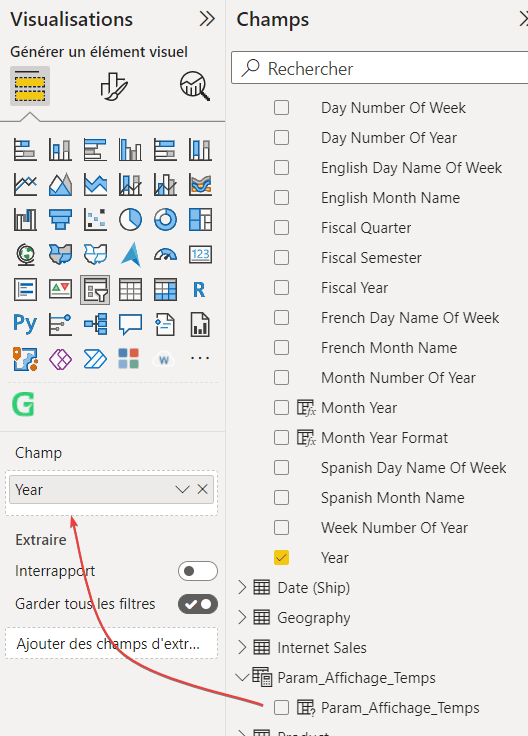Tick the Fiscal Quarter checkbox
This screenshot has width=528, height=736.
click(x=281, y=228)
